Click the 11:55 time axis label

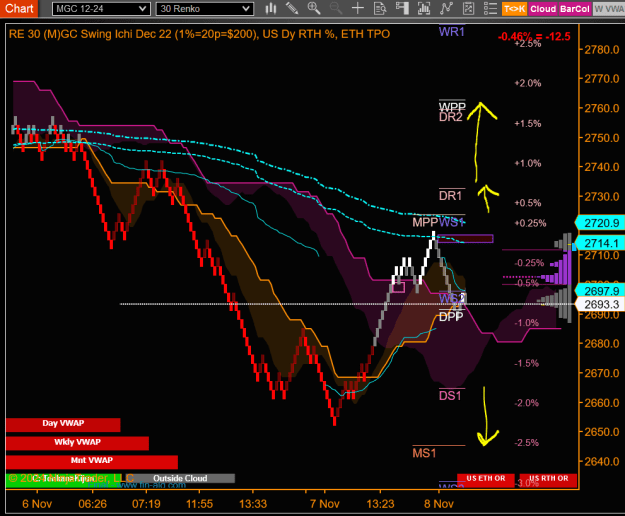(x=199, y=504)
